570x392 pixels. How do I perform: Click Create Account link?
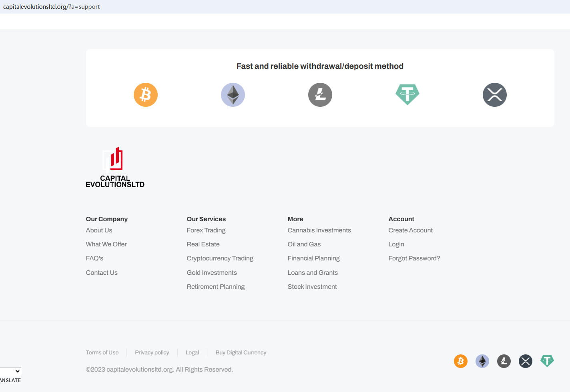coord(411,230)
